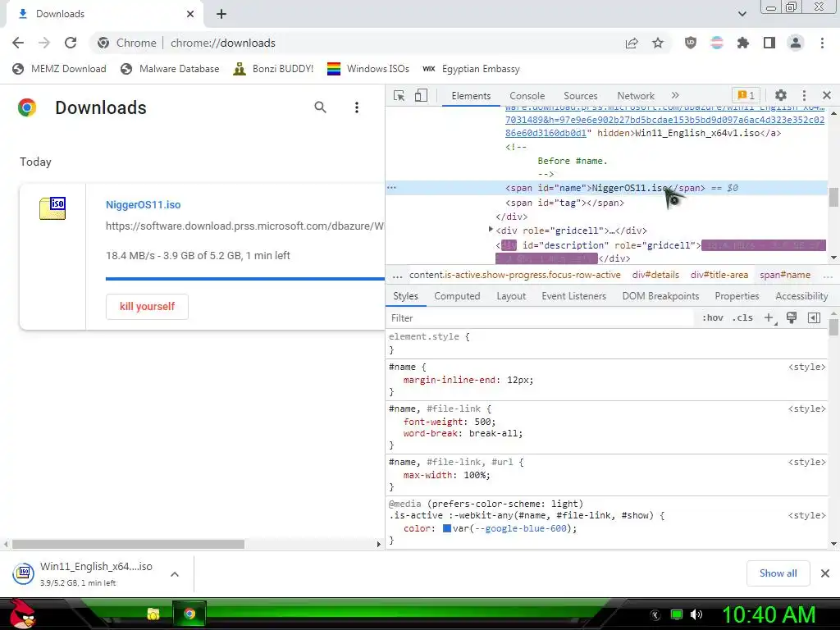
Task: Expand breadcrumb overflow ellipsis on left
Action: pyautogui.click(x=397, y=276)
